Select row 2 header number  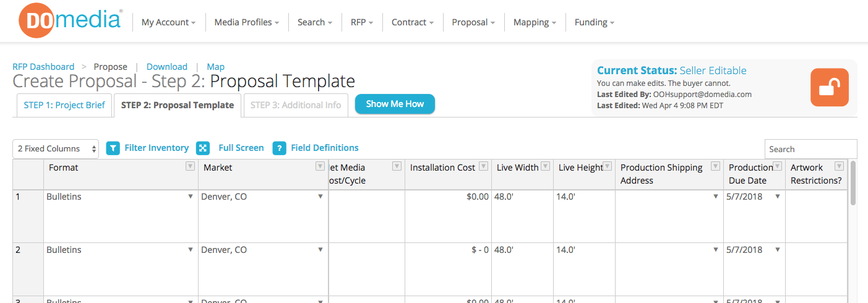coord(28,269)
